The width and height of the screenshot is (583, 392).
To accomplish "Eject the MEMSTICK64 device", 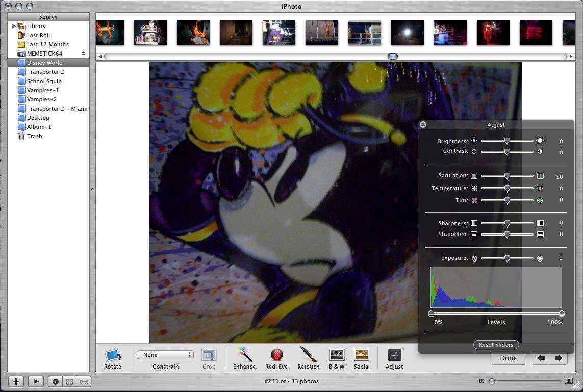I will [x=83, y=54].
